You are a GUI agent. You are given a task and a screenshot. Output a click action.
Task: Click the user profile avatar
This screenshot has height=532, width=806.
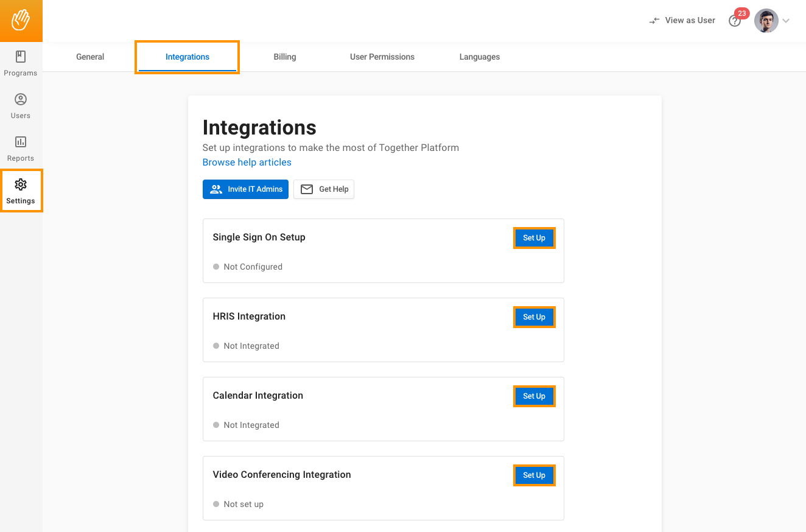(766, 21)
